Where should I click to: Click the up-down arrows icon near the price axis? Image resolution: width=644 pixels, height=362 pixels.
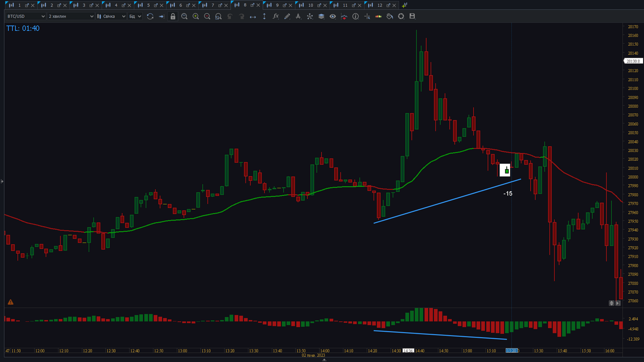(x=612, y=303)
